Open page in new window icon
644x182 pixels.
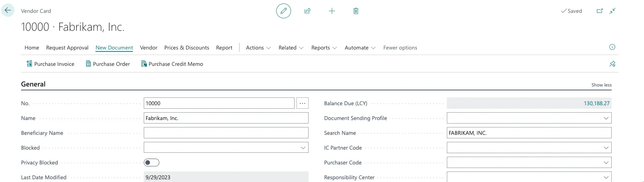click(600, 11)
